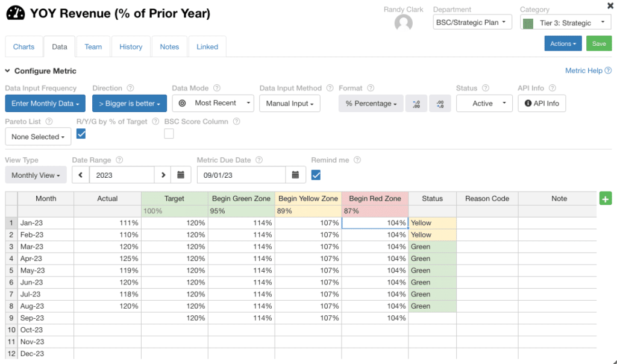Open the Date Range calendar picker icon
Image resolution: width=617 pixels, height=364 pixels.
coord(181,175)
